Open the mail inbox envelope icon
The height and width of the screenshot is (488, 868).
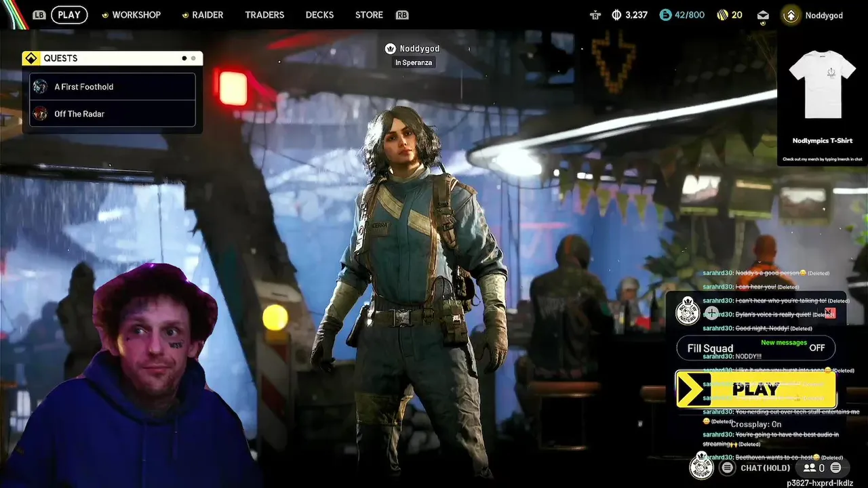[763, 15]
